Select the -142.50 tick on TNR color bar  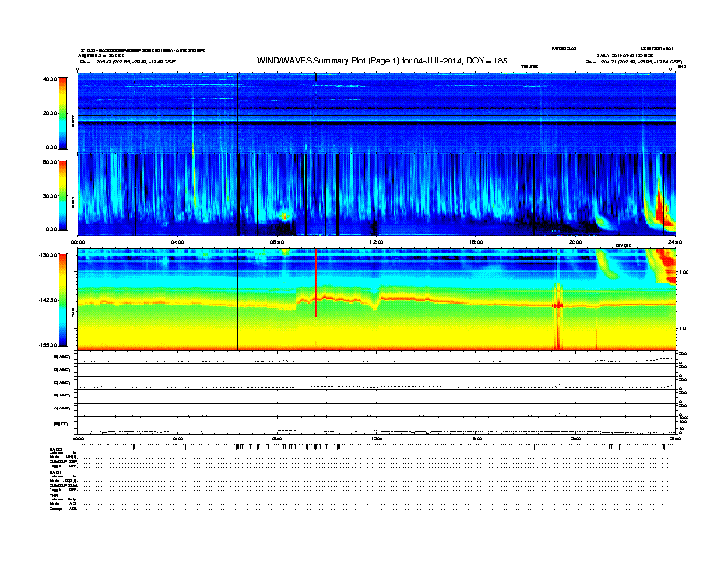click(49, 300)
